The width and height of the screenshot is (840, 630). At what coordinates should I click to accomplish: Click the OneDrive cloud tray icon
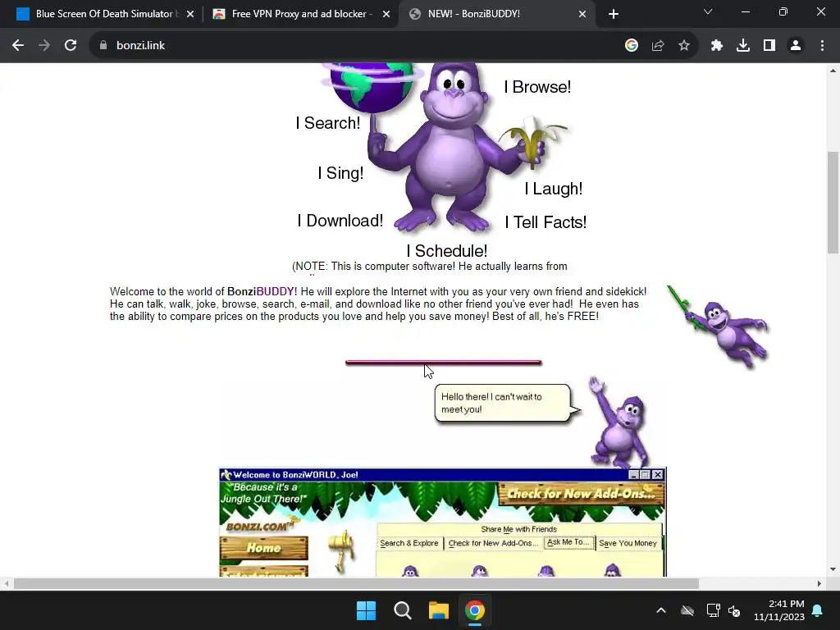pyautogui.click(x=687, y=610)
